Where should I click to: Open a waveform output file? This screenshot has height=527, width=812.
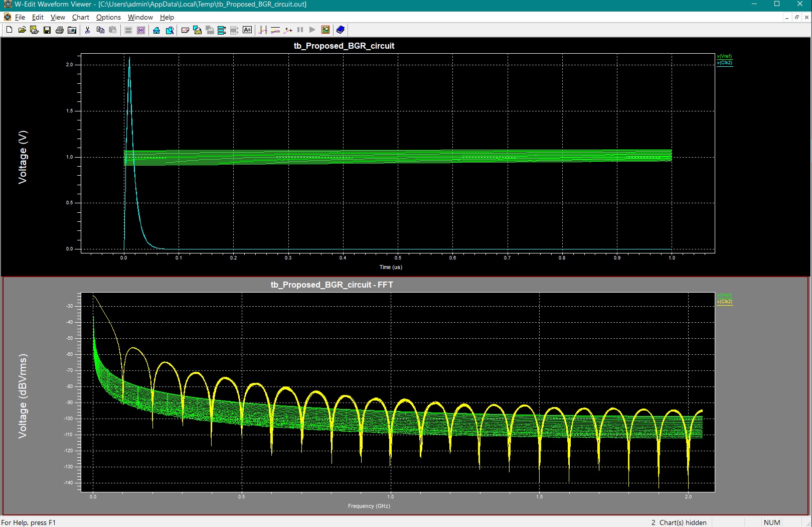click(22, 30)
